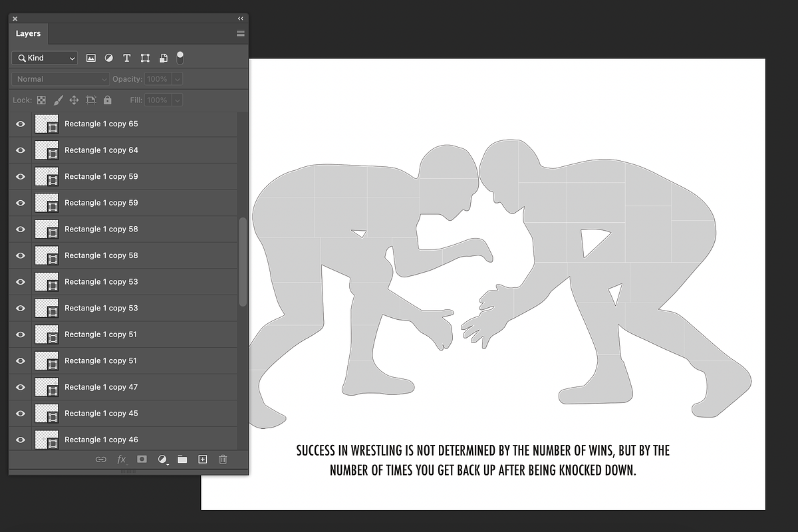Filter for type layers icon
This screenshot has width=798, height=532.
tap(127, 58)
